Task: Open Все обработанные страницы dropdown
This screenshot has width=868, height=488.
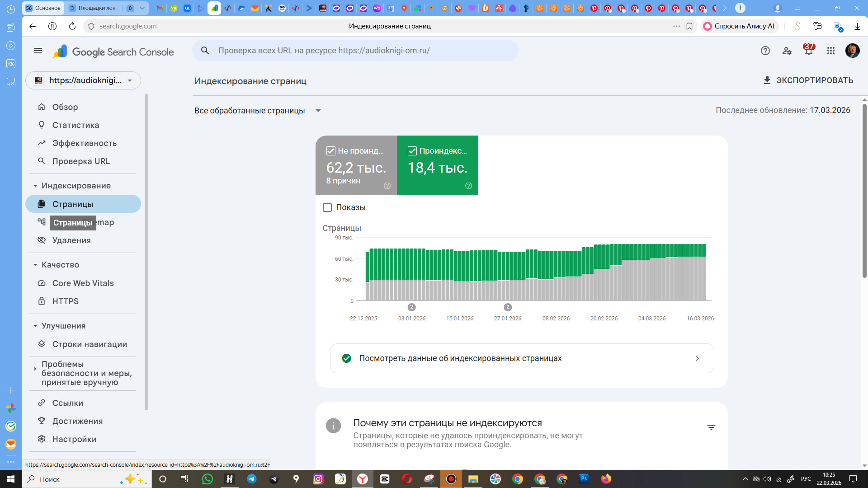Action: point(258,111)
